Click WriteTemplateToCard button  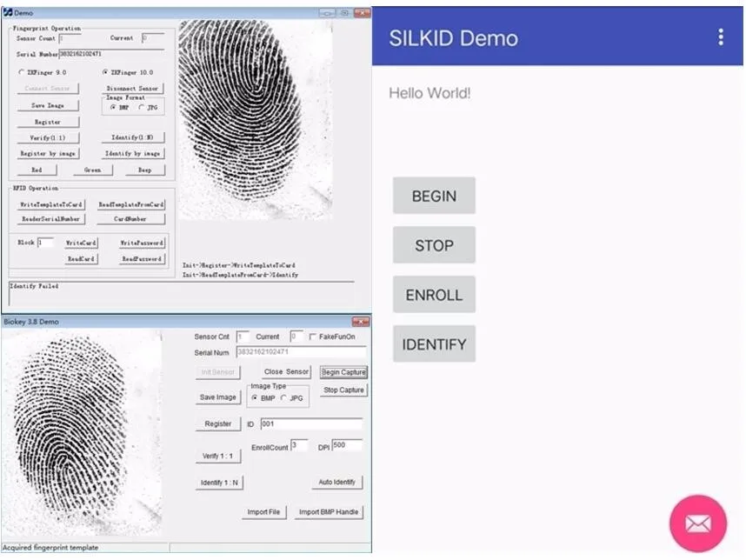pos(51,204)
